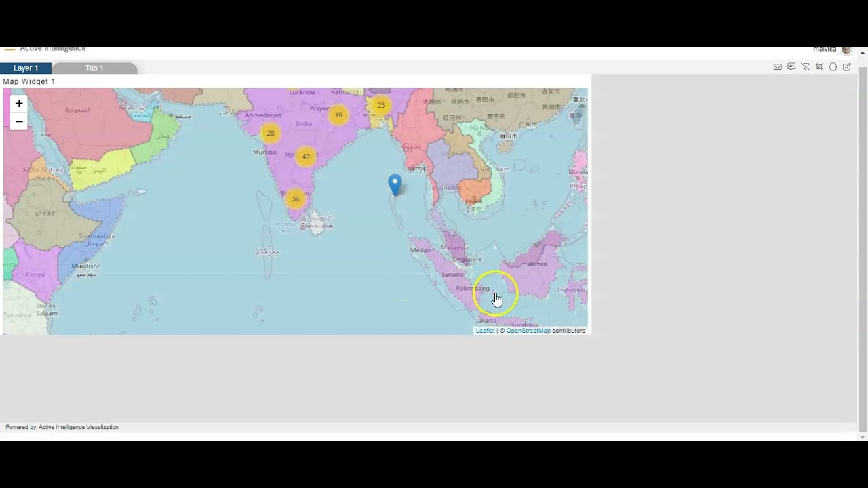Viewport: 868px width, 488px height.
Task: Click the Map Widget 1 title
Action: pos(29,81)
